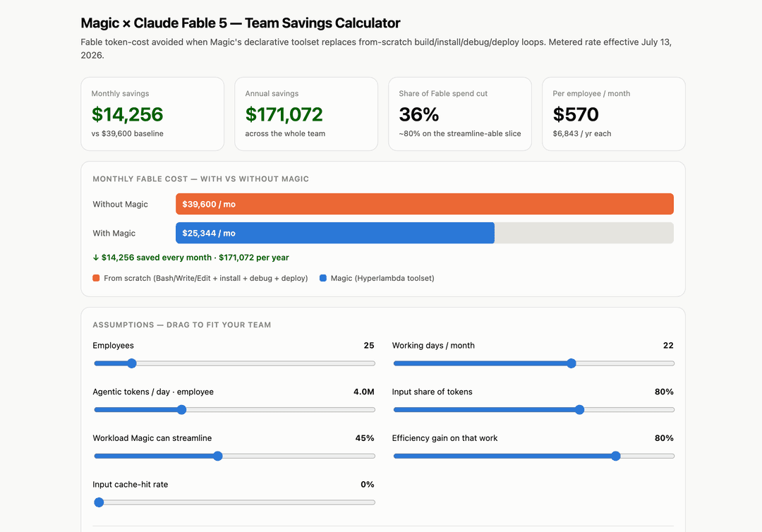Click the Input cache-hit rate value 0%
The height and width of the screenshot is (532, 762).
(368, 485)
